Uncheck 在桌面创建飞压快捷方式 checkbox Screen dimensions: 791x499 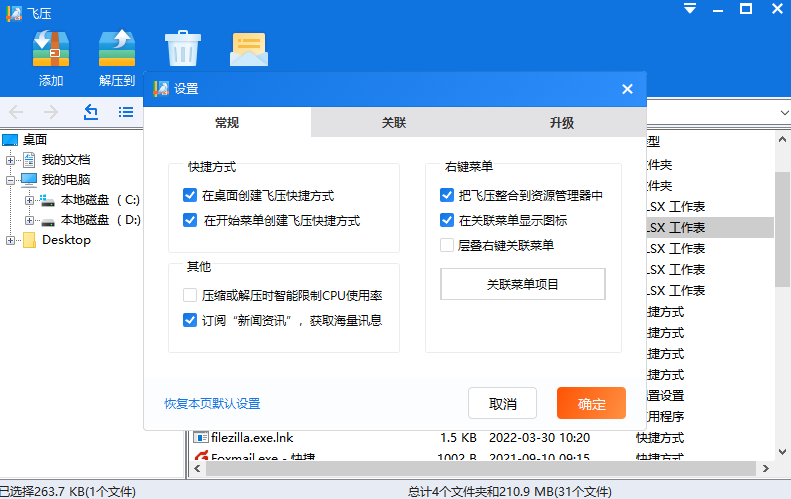point(190,196)
